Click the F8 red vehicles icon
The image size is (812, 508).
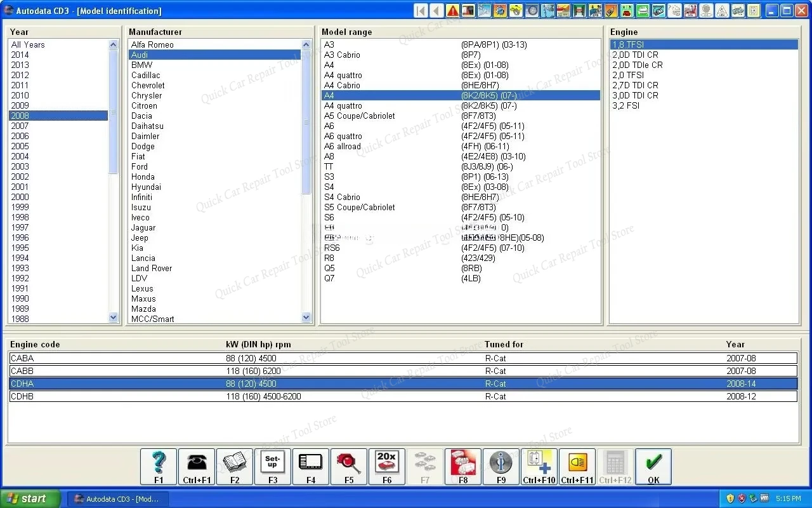(463, 465)
